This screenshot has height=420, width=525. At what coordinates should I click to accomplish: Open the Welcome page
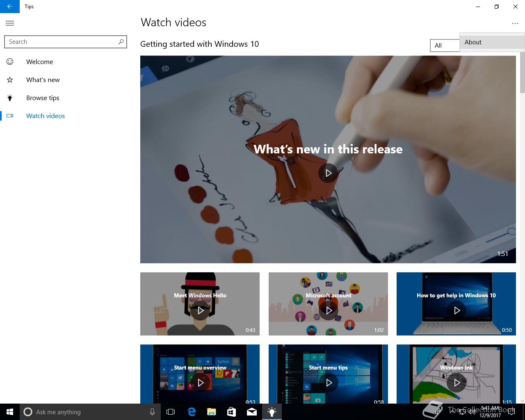click(x=66, y=62)
